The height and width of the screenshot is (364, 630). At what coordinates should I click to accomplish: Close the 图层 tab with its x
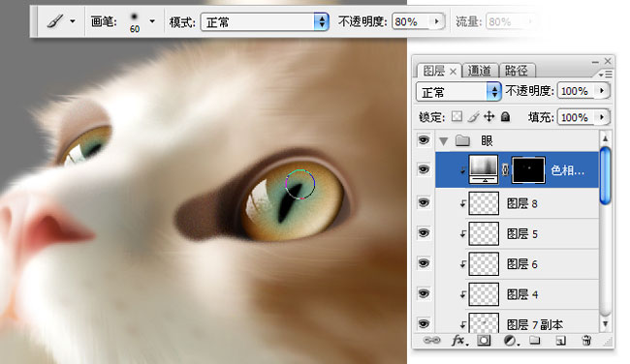453,72
